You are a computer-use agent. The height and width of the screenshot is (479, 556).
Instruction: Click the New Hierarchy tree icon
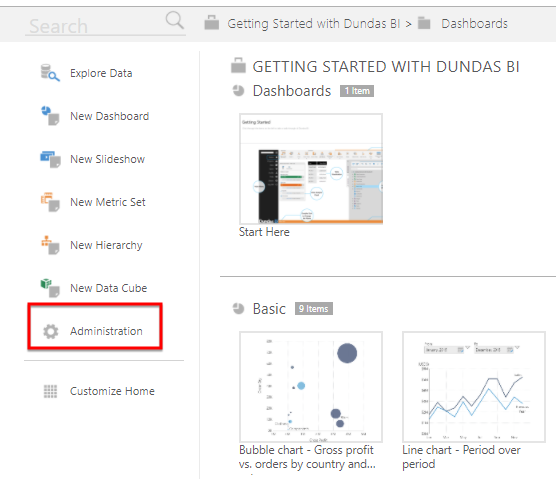(x=50, y=245)
